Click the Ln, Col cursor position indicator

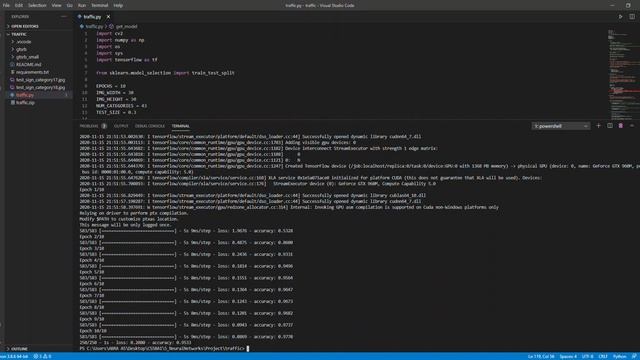pos(541,356)
